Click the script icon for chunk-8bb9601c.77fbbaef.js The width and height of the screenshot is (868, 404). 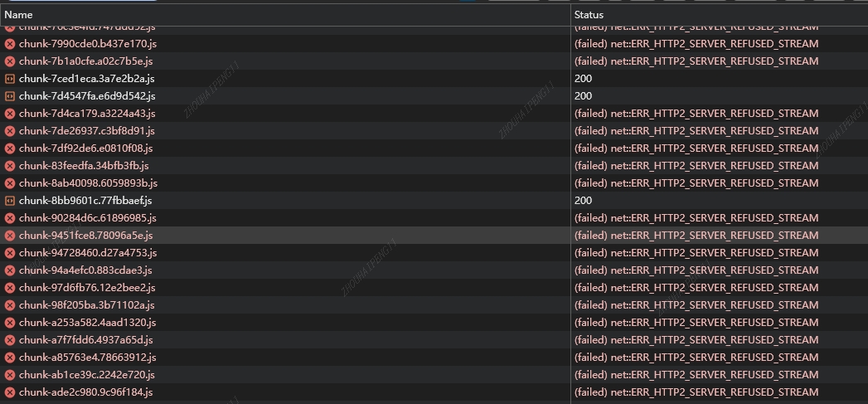pyautogui.click(x=9, y=201)
